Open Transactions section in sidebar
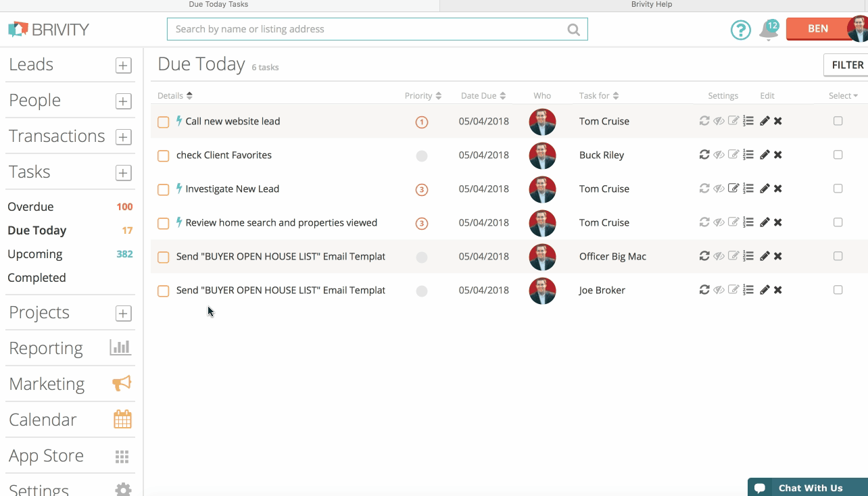The image size is (868, 496). [x=57, y=137]
